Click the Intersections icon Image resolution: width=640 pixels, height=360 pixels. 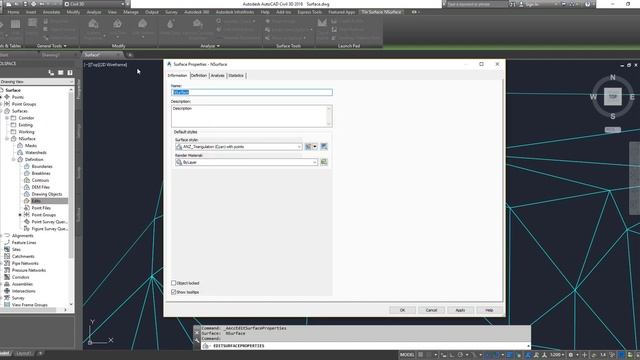click(x=7, y=291)
